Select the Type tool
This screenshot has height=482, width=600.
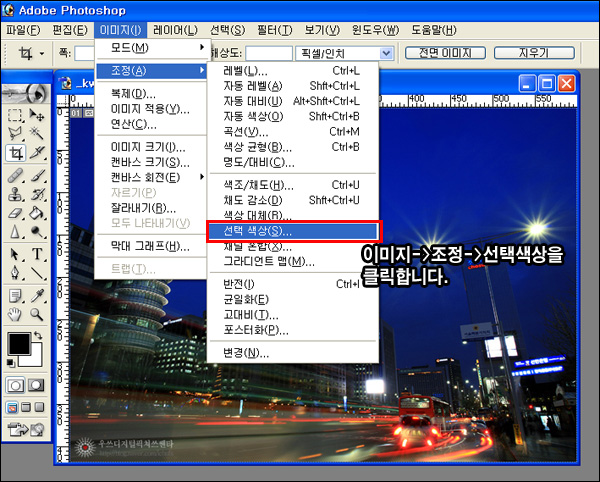[x=37, y=254]
